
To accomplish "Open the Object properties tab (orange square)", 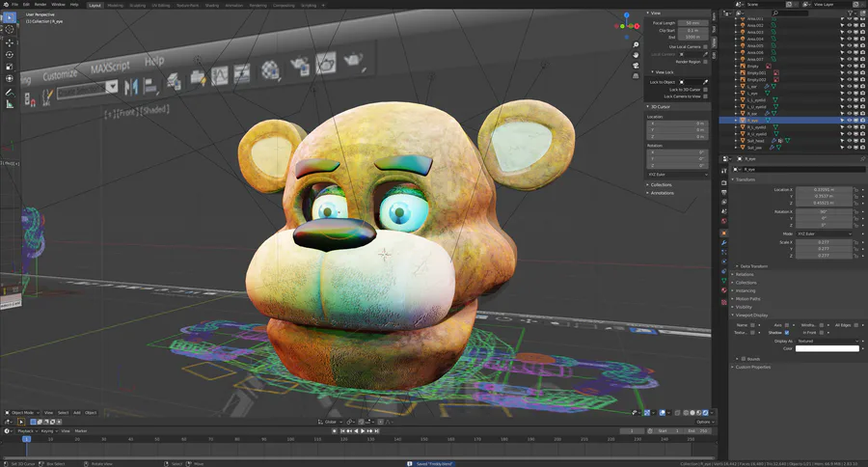I will [x=723, y=233].
